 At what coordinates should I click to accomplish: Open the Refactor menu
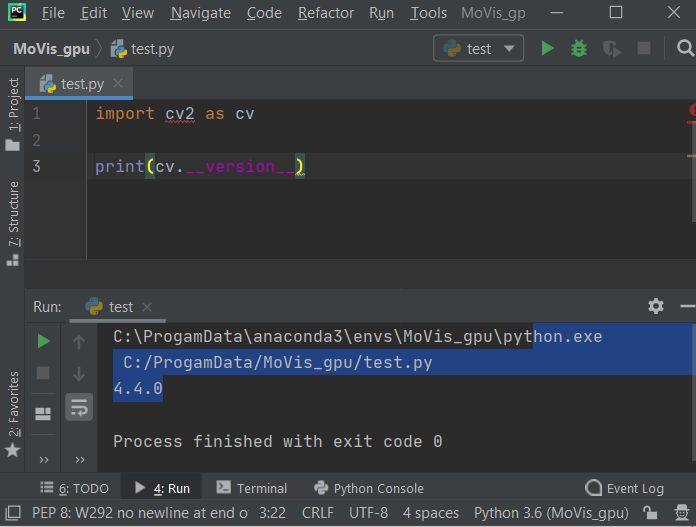coord(326,13)
